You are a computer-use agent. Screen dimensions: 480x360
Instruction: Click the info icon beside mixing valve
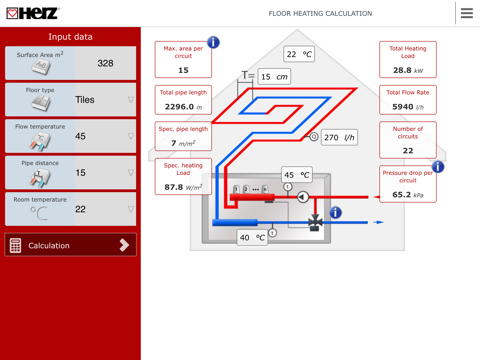tap(336, 212)
